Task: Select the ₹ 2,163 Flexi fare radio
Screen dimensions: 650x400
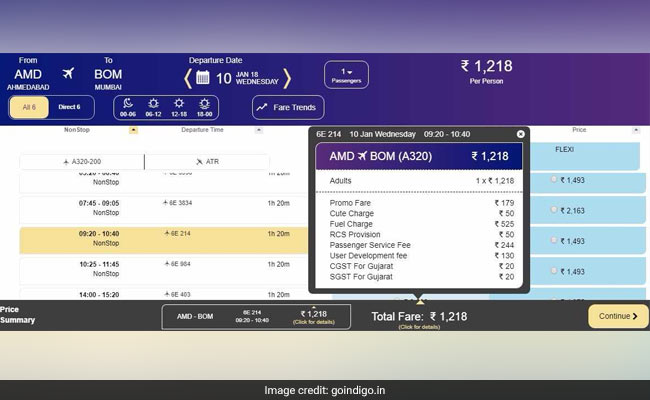Action: (554, 210)
